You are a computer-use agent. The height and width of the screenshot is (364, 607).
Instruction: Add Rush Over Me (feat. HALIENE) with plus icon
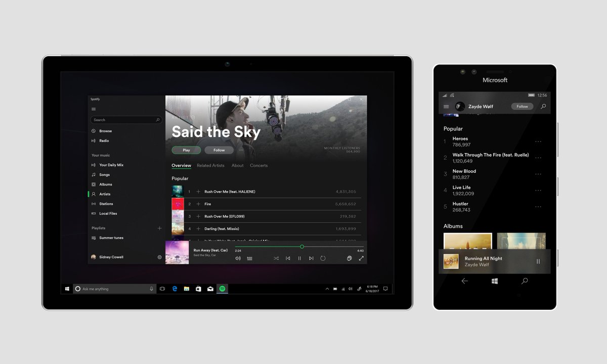[198, 192]
